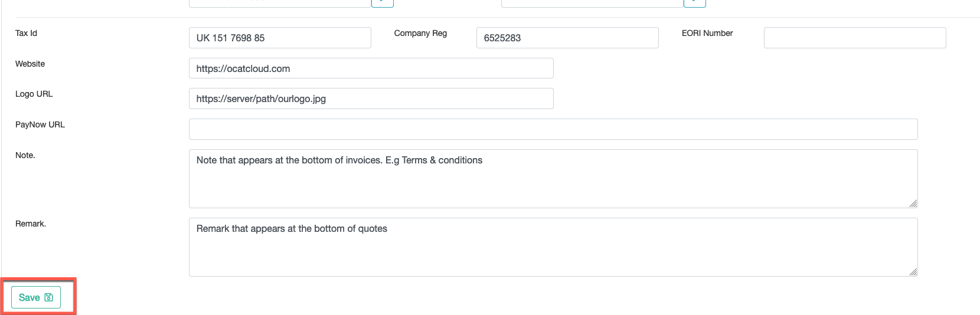
Task: Click the "Note." label text
Action: (x=25, y=155)
